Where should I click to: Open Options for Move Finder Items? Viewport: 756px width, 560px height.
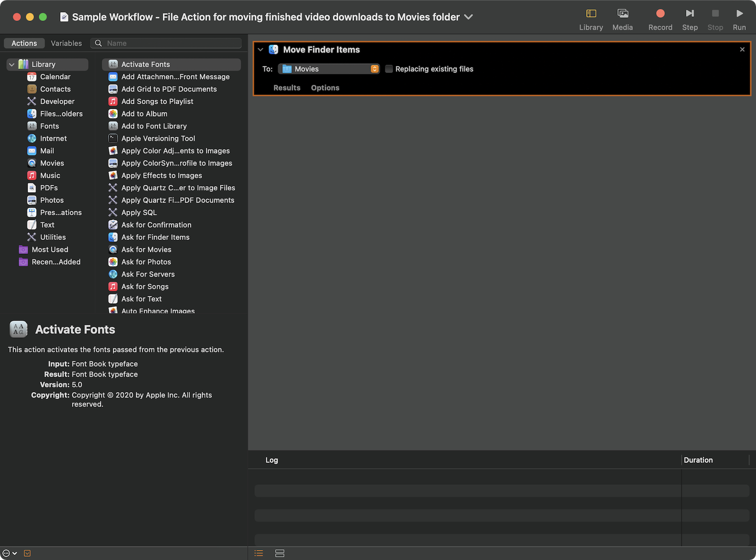point(325,88)
